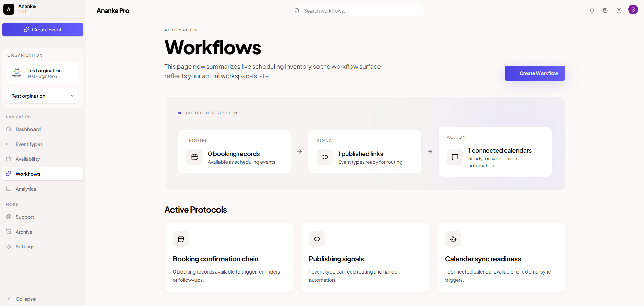Image resolution: width=644 pixels, height=306 pixels.
Task: Open notifications bell icon
Action: click(x=592, y=10)
